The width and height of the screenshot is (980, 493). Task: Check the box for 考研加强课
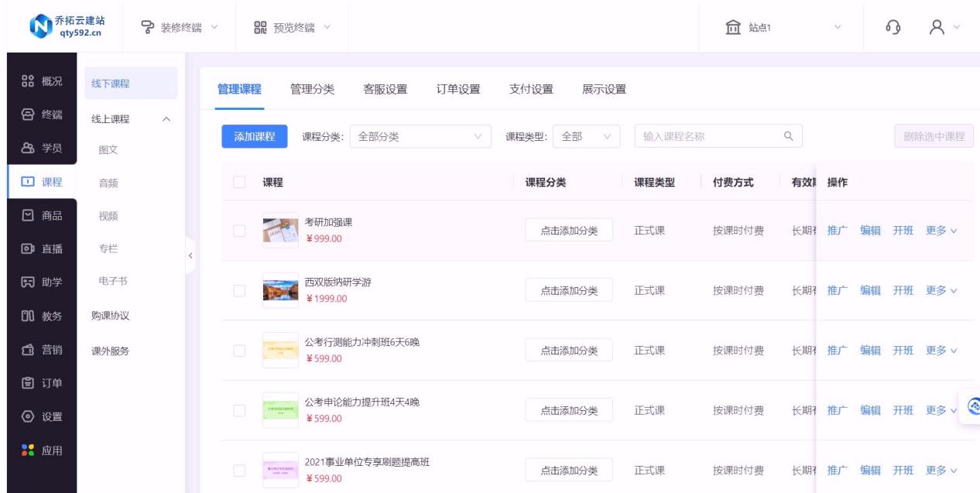click(x=239, y=231)
